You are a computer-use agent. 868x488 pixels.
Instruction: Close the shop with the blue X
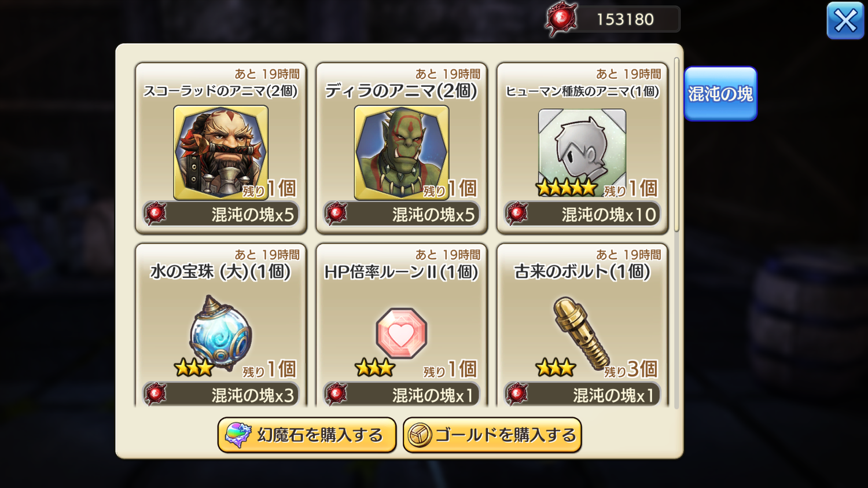[845, 21]
